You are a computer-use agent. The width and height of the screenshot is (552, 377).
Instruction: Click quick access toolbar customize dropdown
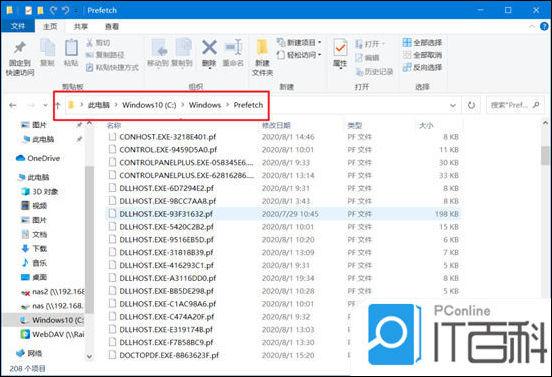[76, 11]
